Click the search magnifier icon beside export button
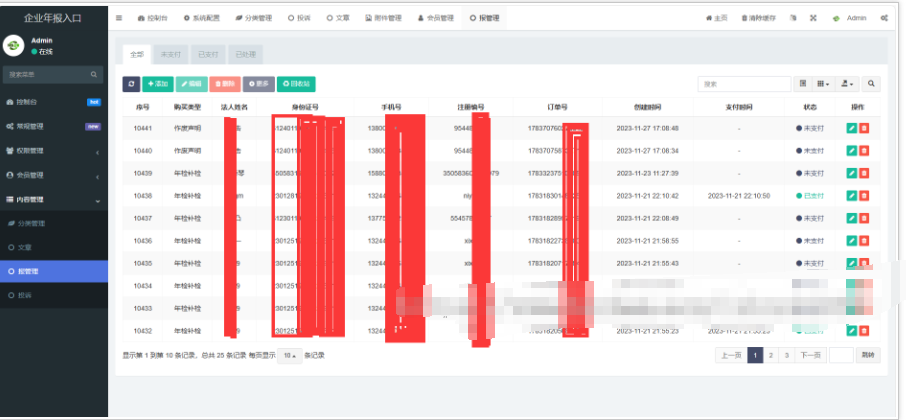The height and width of the screenshot is (420, 906). coord(872,85)
